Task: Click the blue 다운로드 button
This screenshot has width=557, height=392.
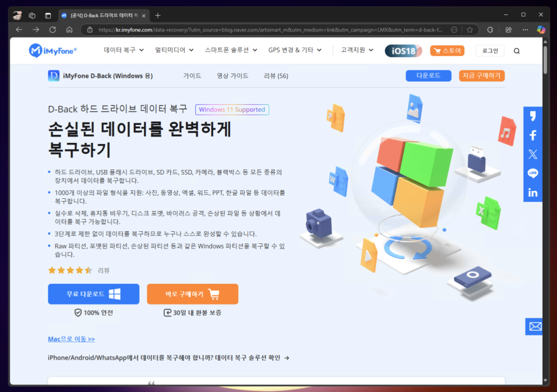Action: (428, 76)
